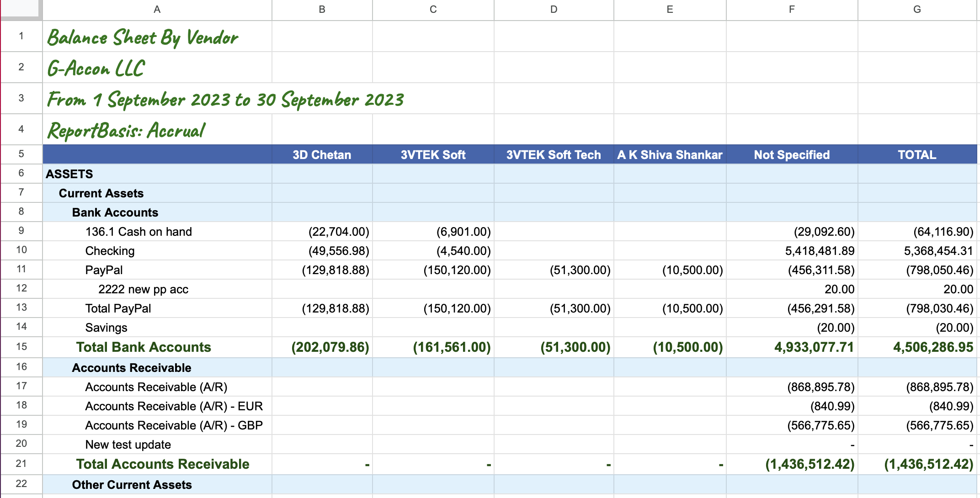This screenshot has width=980, height=498.
Task: Select the 'Total PayPal' row label
Action: [x=157, y=308]
